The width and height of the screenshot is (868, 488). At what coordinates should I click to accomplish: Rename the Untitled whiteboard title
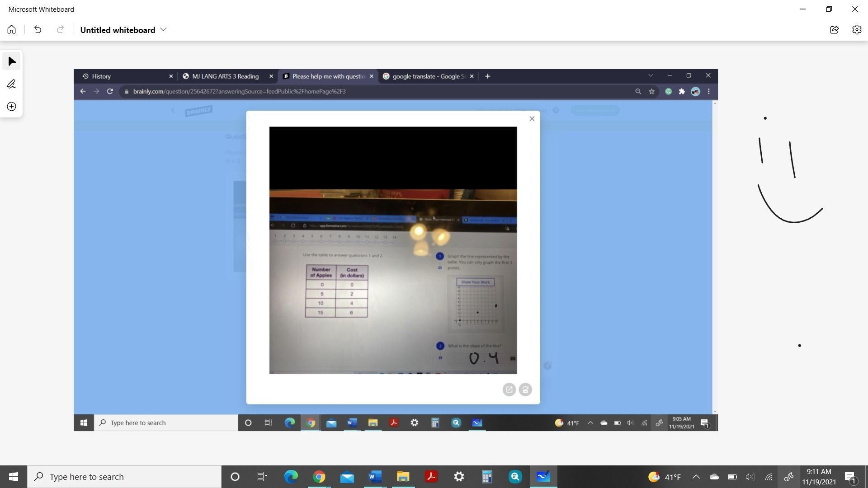click(118, 30)
